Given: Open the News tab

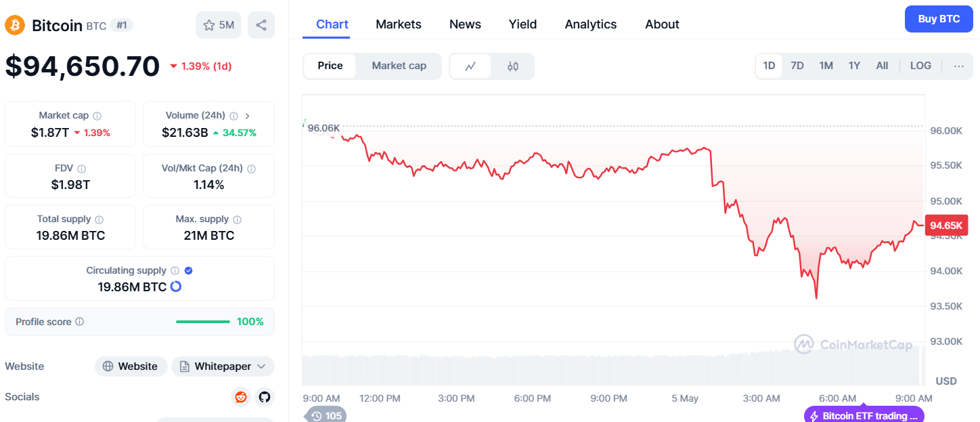Looking at the screenshot, I should pyautogui.click(x=465, y=24).
